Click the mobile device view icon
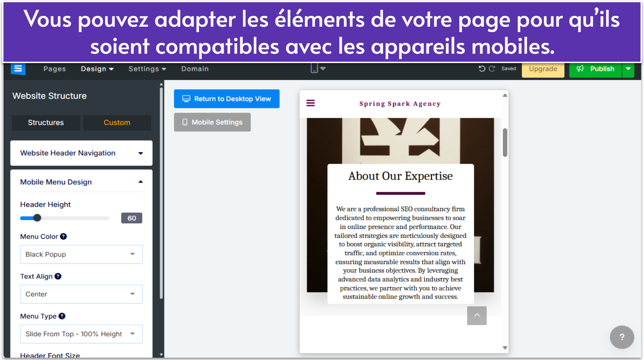 click(x=314, y=69)
